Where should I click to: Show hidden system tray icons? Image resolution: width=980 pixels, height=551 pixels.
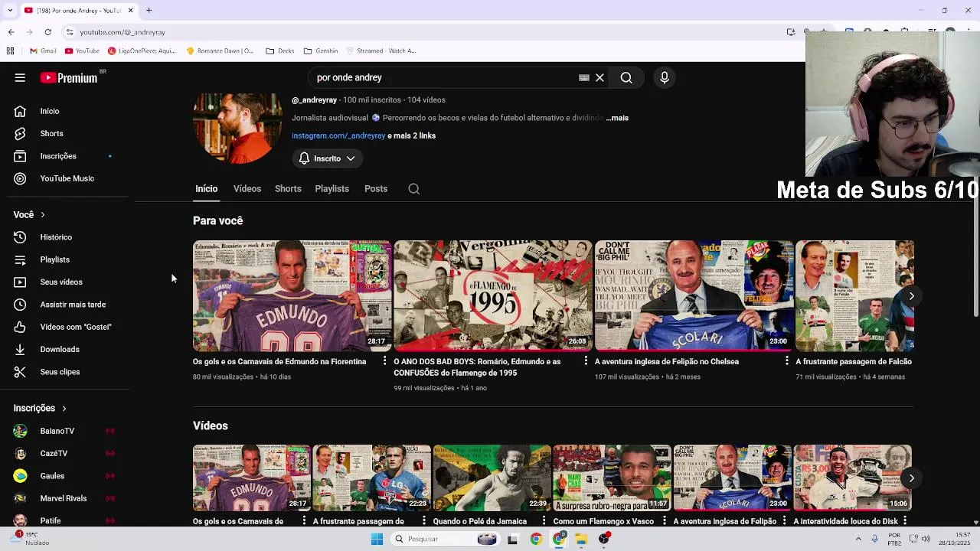click(858, 539)
